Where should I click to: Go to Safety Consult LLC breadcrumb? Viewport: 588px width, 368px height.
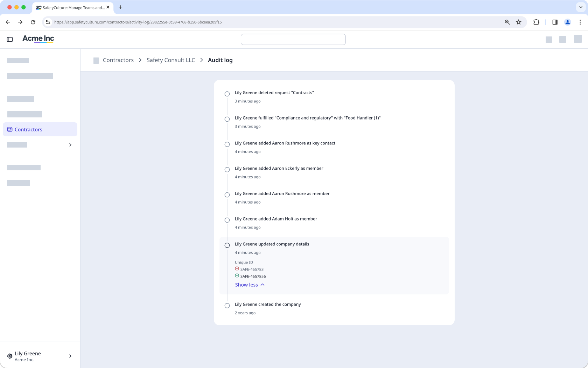point(171,60)
